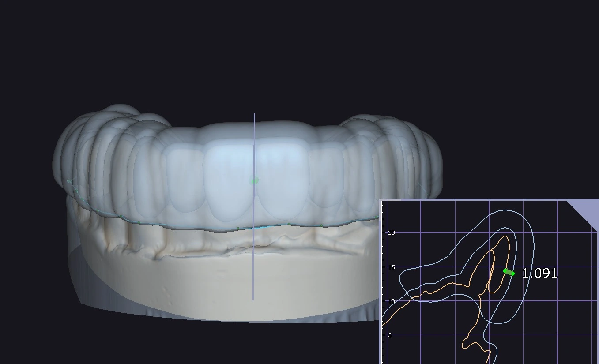Click the right endpoint of the green distance marker
This screenshot has height=364, width=599.
(514, 274)
